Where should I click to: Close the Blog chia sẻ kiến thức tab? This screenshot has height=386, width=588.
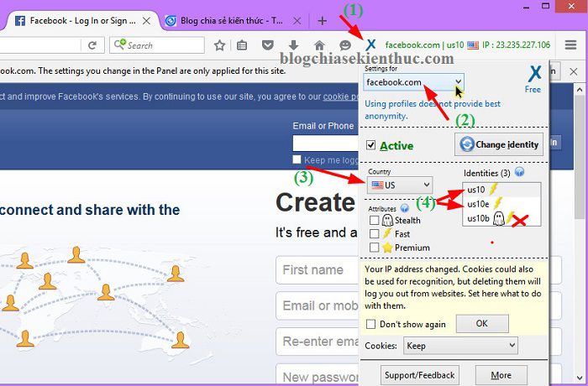coord(297,21)
